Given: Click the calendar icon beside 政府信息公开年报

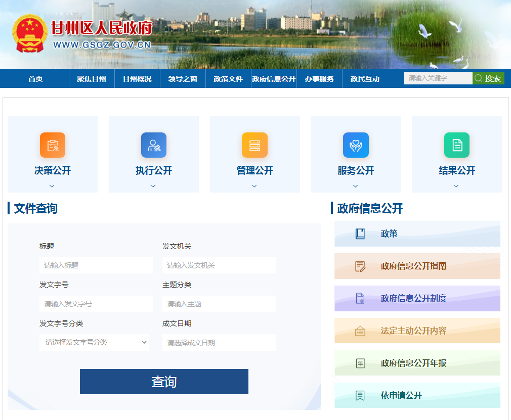Looking at the screenshot, I should click(360, 363).
